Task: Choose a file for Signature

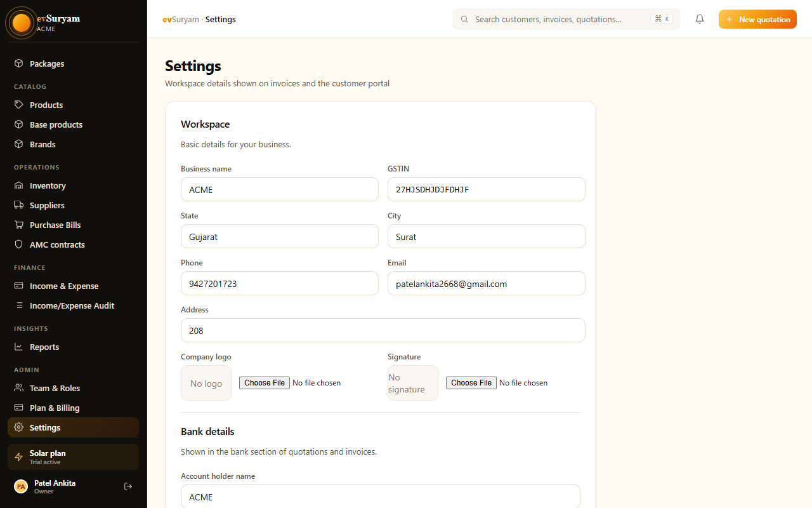Action: click(471, 383)
